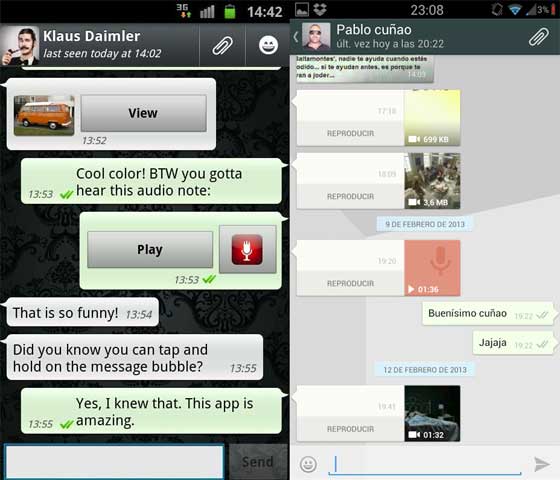Tap REPRODUCIR for 01:36 audio
Image resolution: width=560 pixels, height=480 pixels.
350,284
